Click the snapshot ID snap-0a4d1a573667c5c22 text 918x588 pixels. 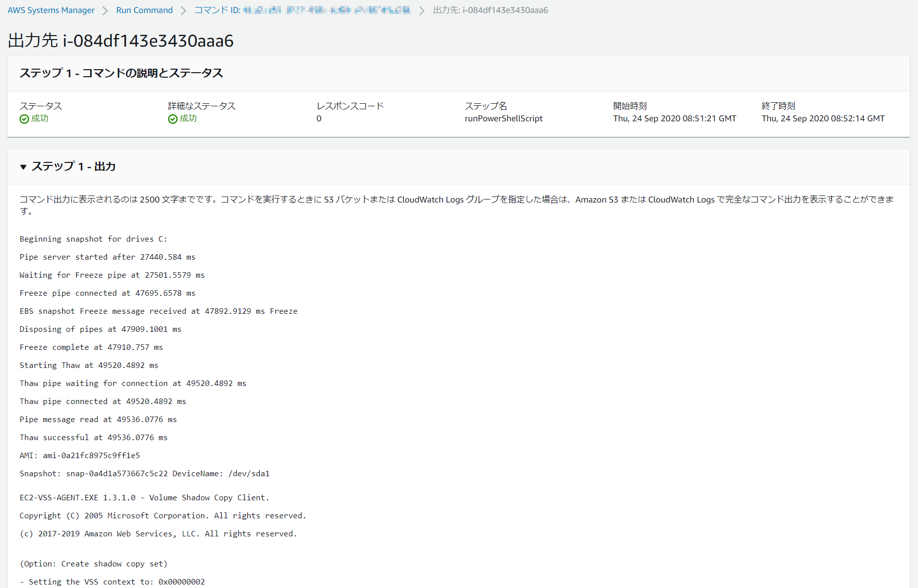[116, 473]
